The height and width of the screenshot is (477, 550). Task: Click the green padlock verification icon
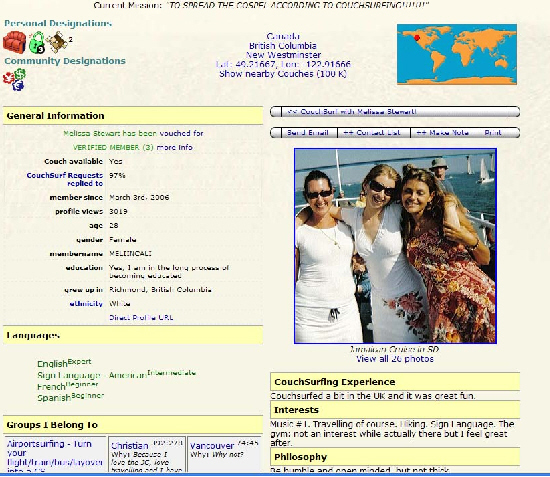point(37,42)
